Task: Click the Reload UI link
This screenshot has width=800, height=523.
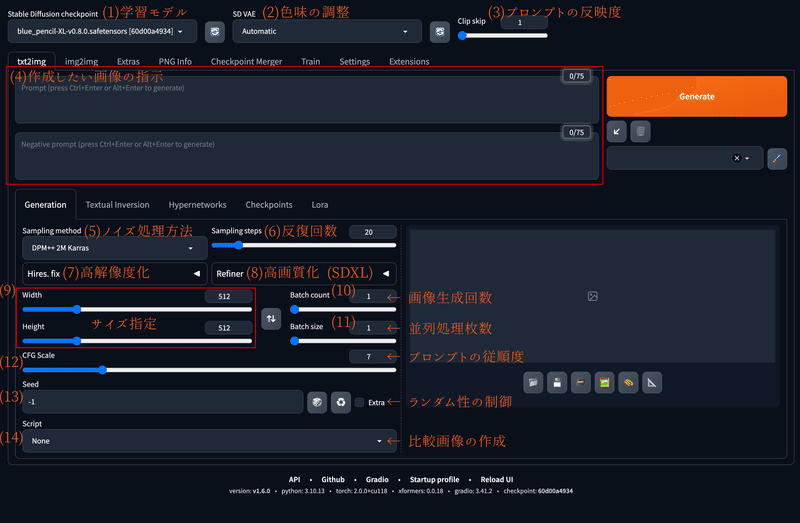Action: click(496, 480)
